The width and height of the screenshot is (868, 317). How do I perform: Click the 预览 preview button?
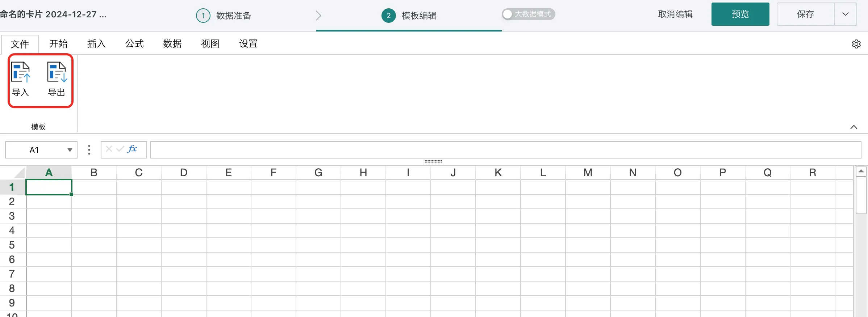point(740,14)
